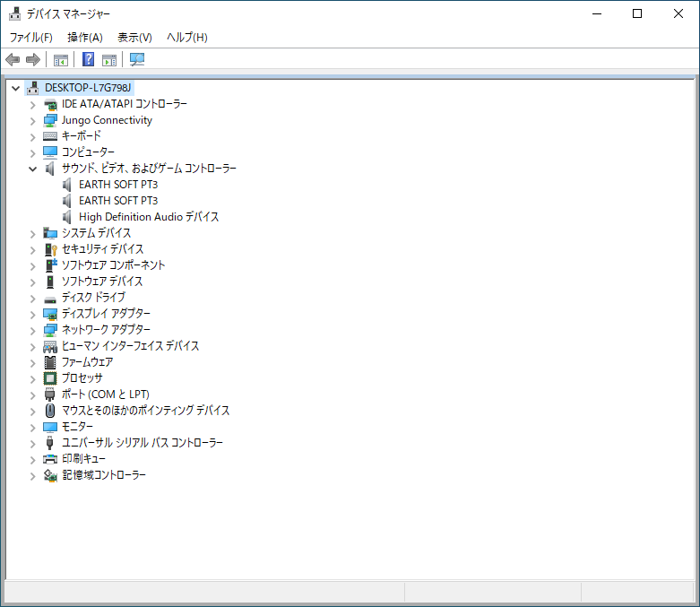
Task: Click the セキュリティ デバイス key icon
Action: point(51,249)
